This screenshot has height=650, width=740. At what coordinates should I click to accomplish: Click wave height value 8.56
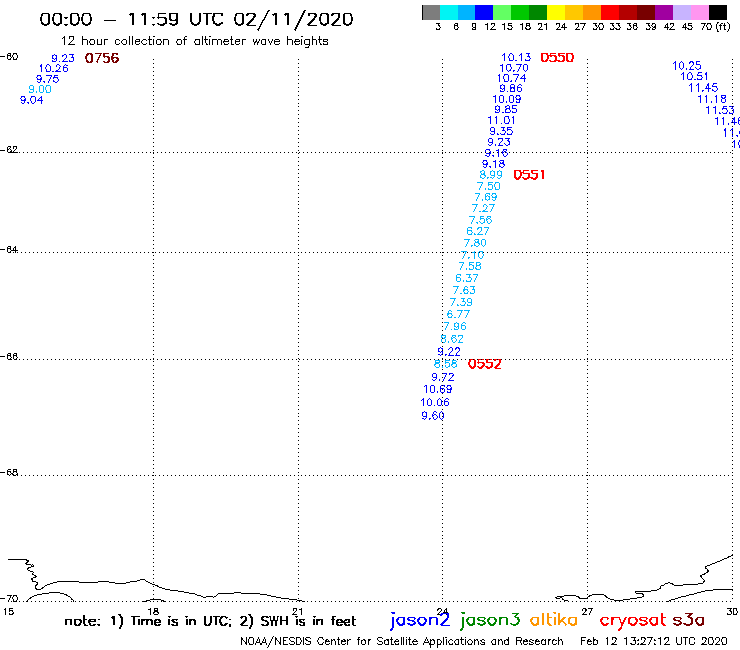(x=446, y=364)
